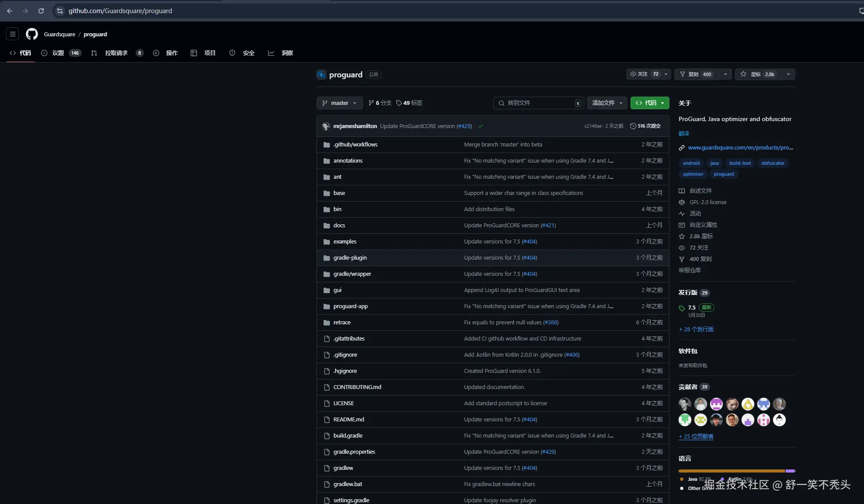Expand the master branch dropdown

(339, 103)
